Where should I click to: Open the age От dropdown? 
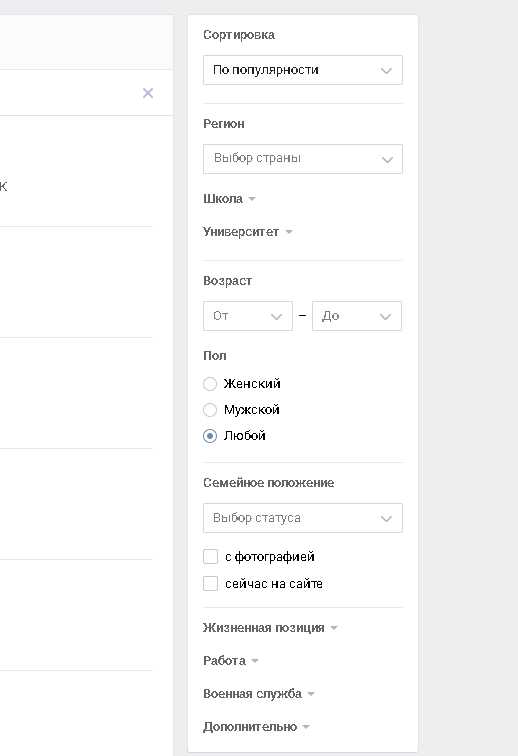tap(247, 316)
